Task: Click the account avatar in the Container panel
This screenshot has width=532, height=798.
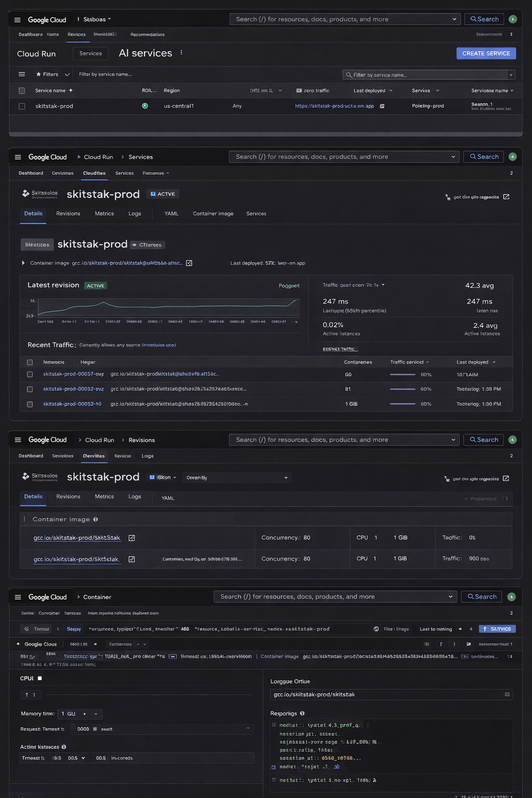Action: [512, 596]
